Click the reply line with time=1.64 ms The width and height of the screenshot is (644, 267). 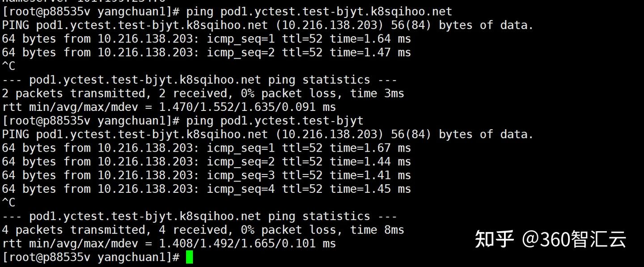click(x=206, y=39)
